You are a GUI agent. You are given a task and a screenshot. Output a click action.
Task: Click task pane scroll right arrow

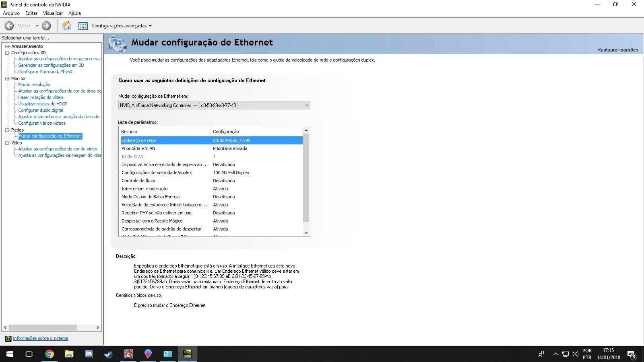pyautogui.click(x=97, y=328)
